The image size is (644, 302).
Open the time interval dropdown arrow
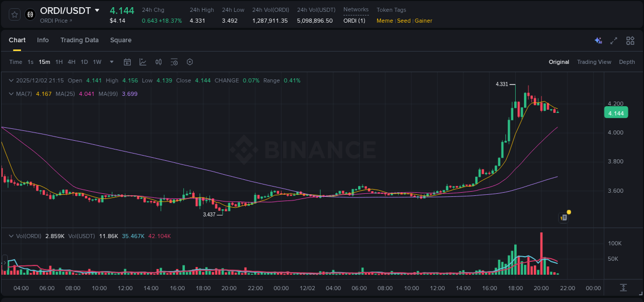(x=111, y=61)
